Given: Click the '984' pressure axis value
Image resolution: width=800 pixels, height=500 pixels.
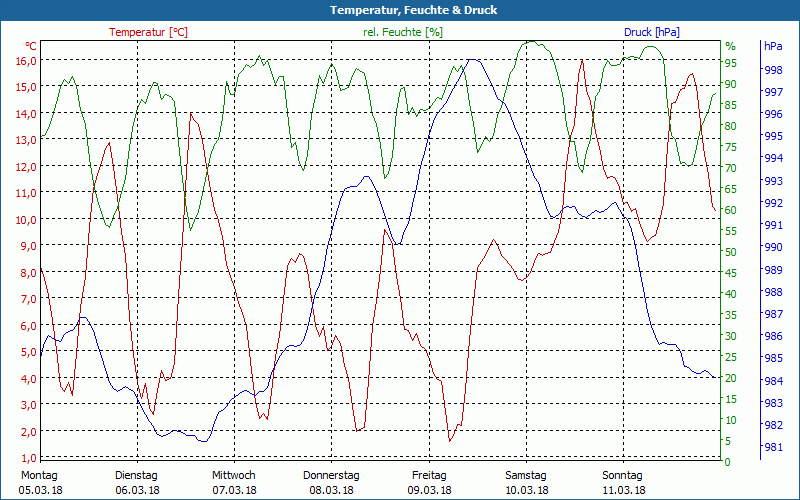Looking at the screenshot, I should click(774, 380).
